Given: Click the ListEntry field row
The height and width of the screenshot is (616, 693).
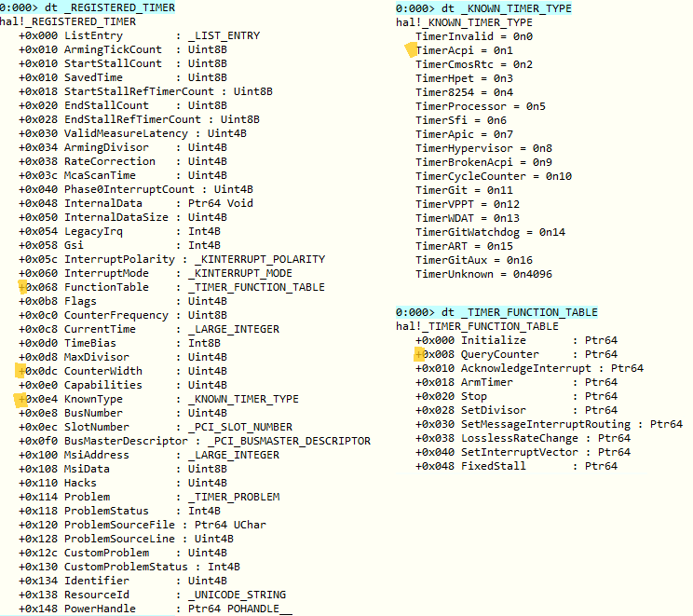Looking at the screenshot, I should click(139, 35).
